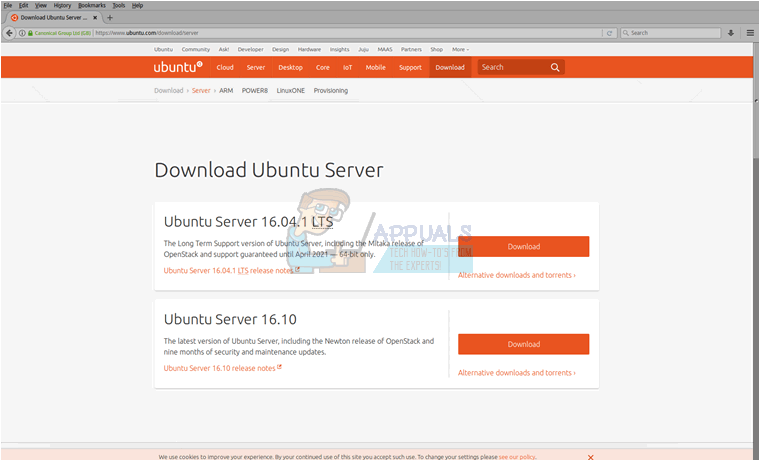
Task: Click the Ubuntu link in top gray bar
Action: tap(163, 49)
